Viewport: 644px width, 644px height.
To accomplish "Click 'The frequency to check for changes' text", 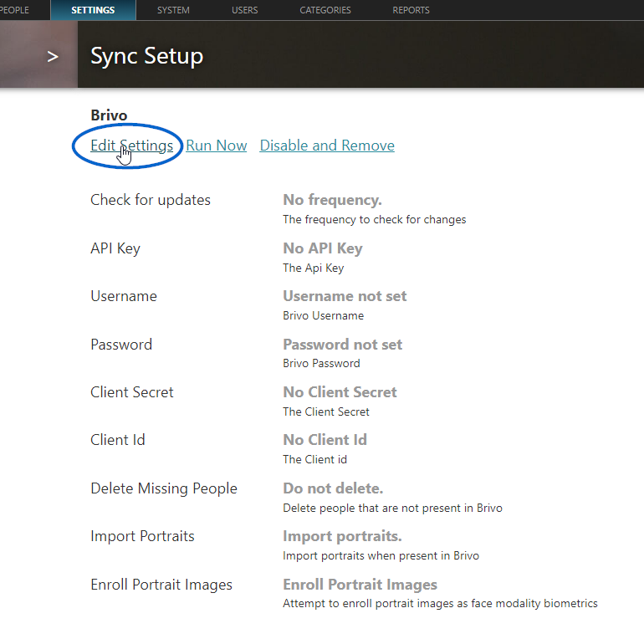I will point(375,220).
